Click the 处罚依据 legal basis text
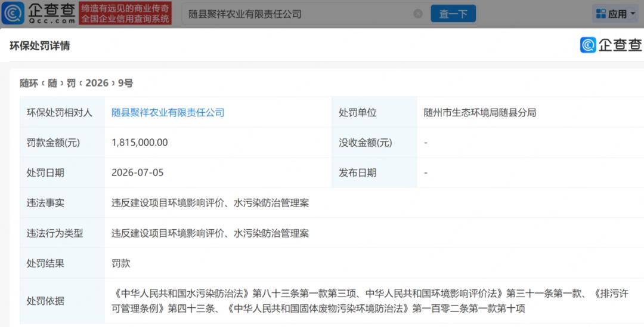 [370, 301]
